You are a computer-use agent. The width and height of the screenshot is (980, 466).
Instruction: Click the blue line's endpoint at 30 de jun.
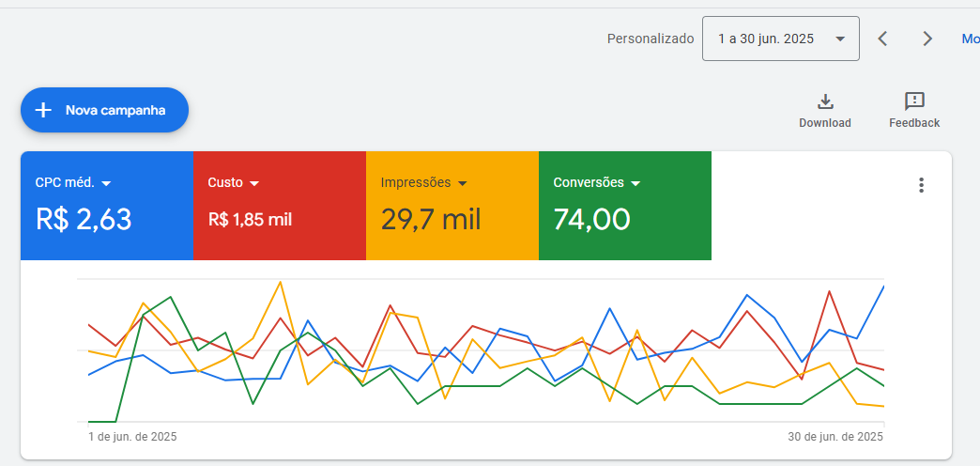(x=883, y=287)
